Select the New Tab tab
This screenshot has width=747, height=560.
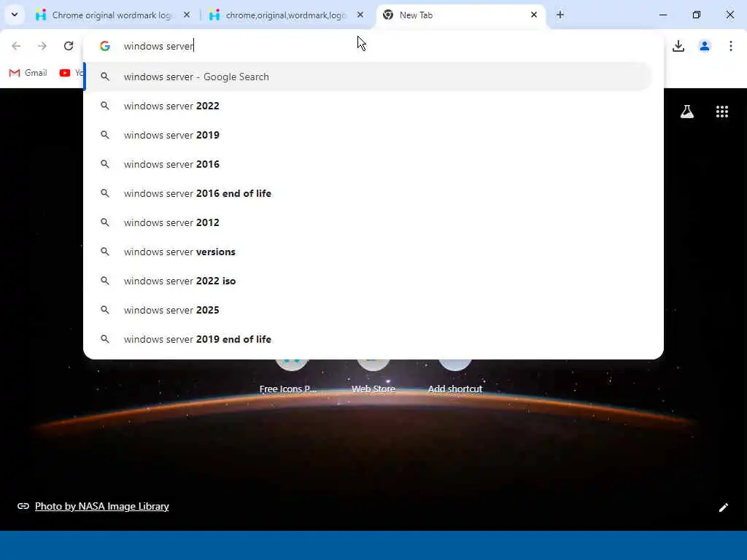tap(460, 15)
